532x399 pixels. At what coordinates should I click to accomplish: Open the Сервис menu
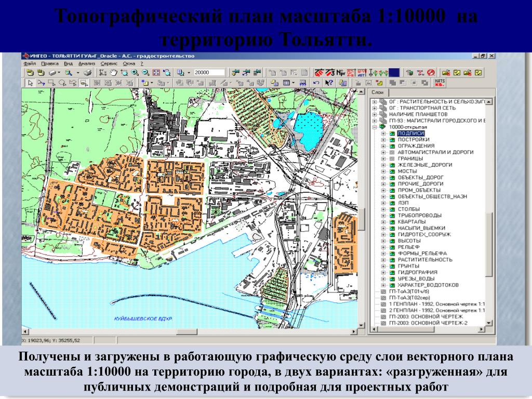tap(108, 63)
